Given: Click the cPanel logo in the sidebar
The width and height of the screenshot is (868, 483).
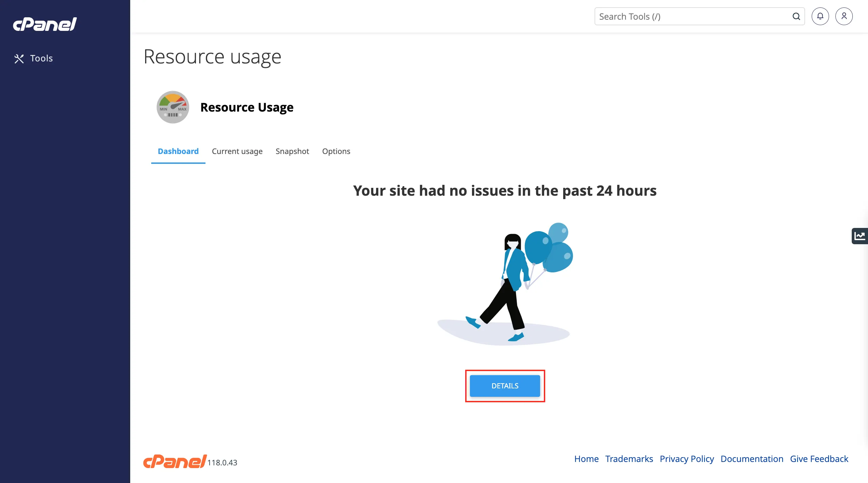Looking at the screenshot, I should (x=45, y=24).
